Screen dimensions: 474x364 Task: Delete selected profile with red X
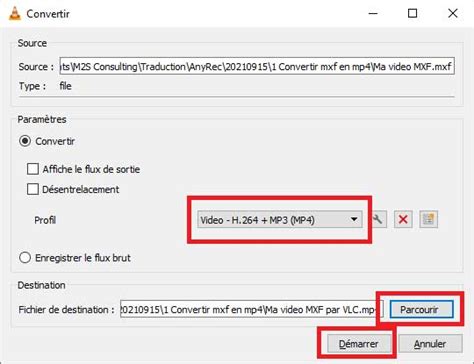(x=403, y=219)
